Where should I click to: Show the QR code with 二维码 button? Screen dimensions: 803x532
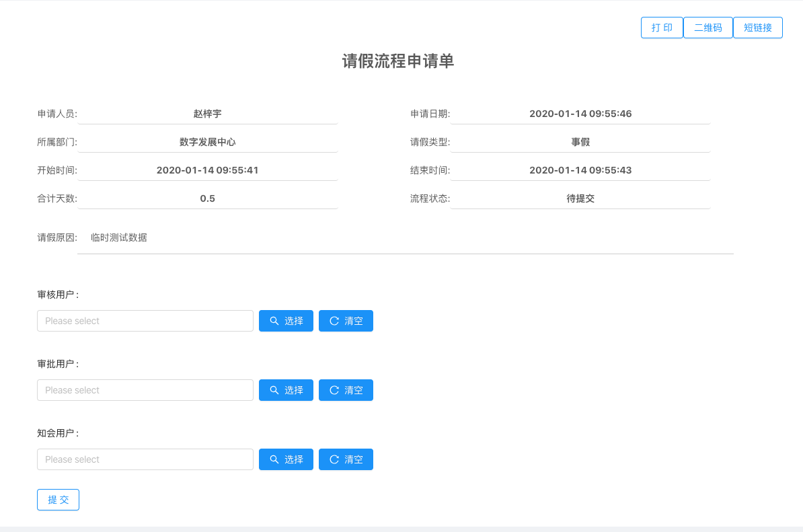[x=708, y=28]
